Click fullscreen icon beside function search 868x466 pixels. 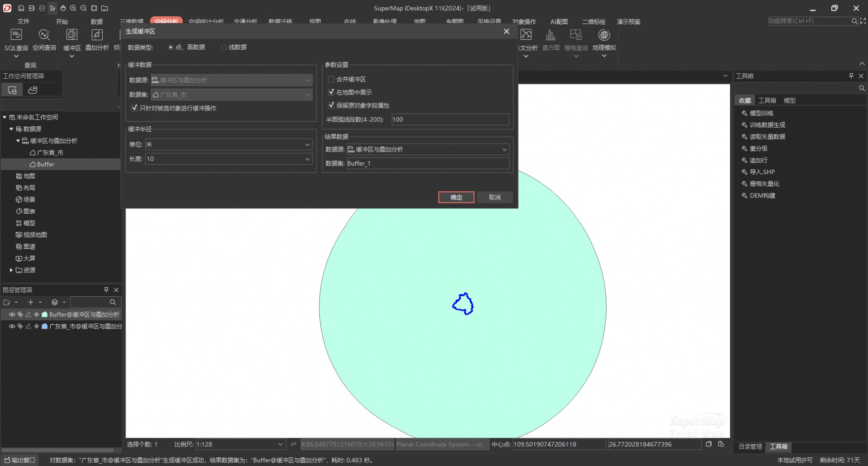click(x=863, y=21)
